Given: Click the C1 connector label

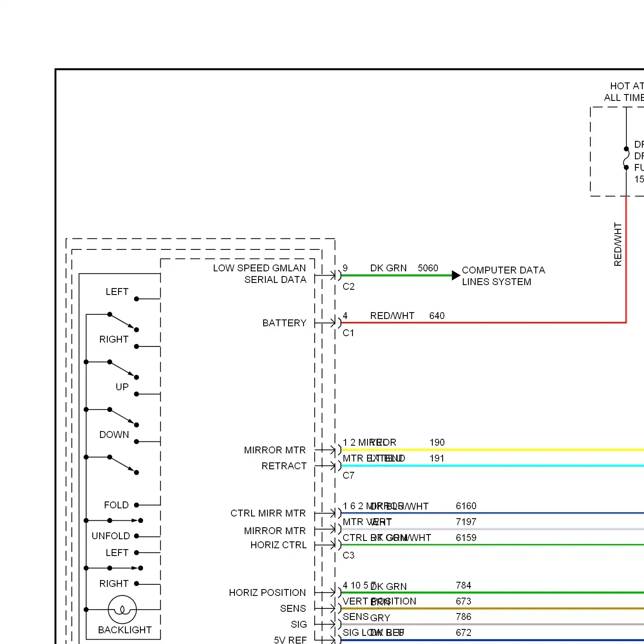Looking at the screenshot, I should 349,333.
